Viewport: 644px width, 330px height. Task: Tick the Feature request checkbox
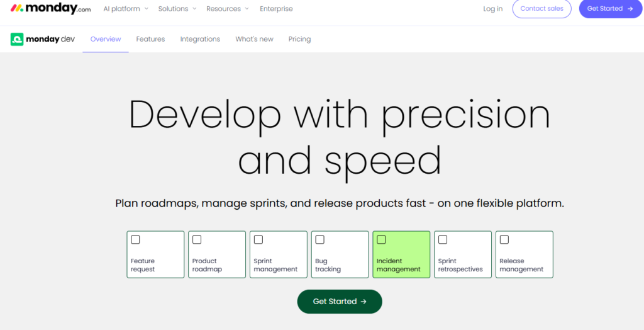click(135, 239)
